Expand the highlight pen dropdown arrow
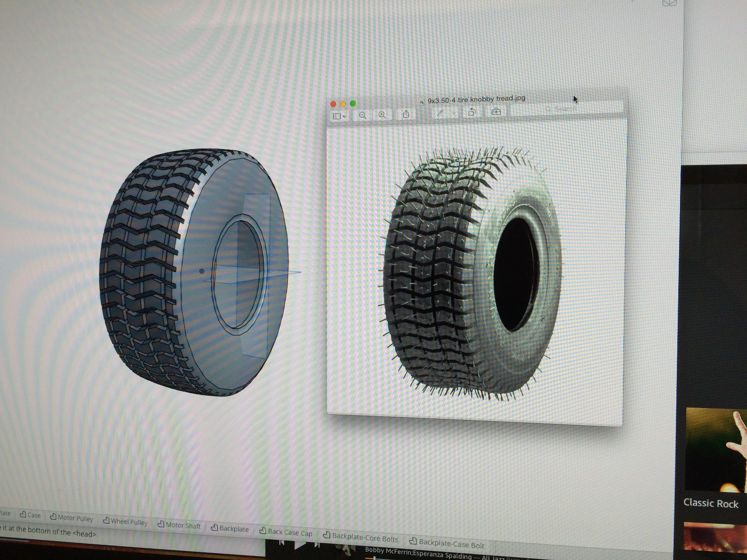Image resolution: width=747 pixels, height=560 pixels. (454, 113)
